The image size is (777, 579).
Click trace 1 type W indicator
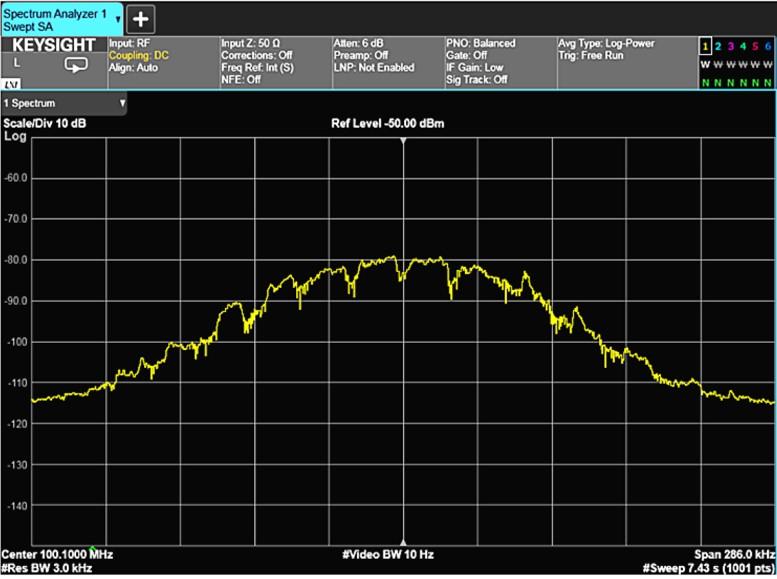[x=705, y=64]
